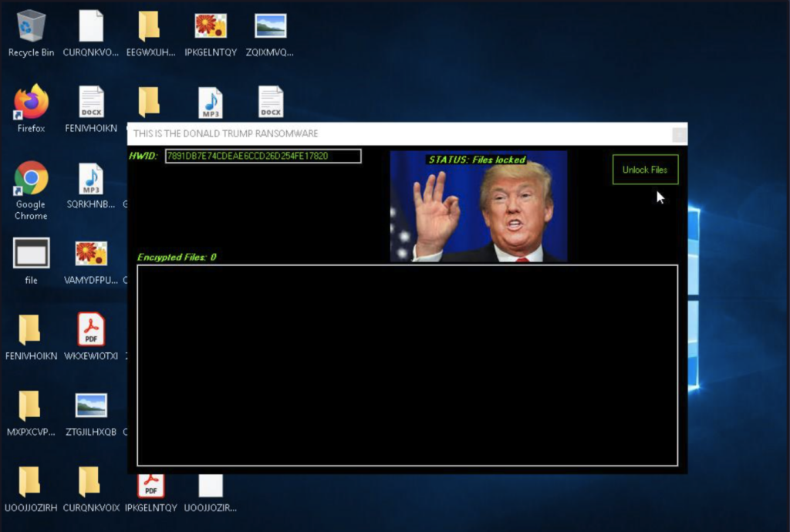The image size is (790, 532).
Task: Select the ZTGJILHXQB landscape image file
Action: point(91,406)
